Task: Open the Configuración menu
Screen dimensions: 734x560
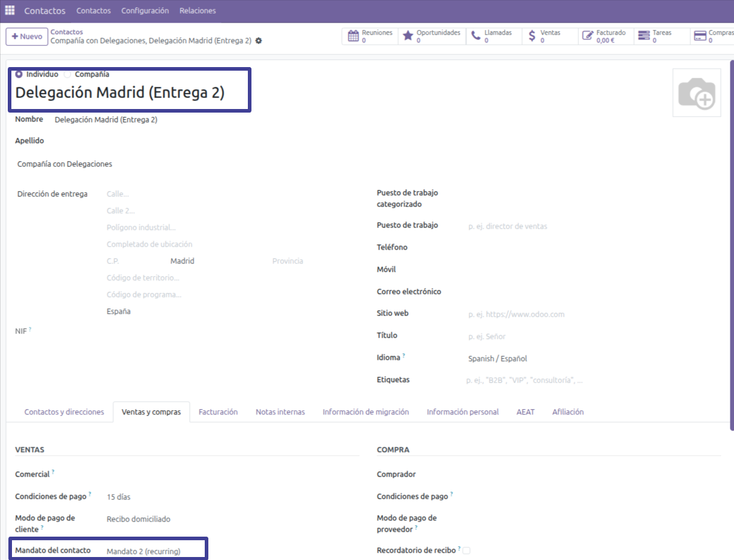Action: [x=145, y=11]
